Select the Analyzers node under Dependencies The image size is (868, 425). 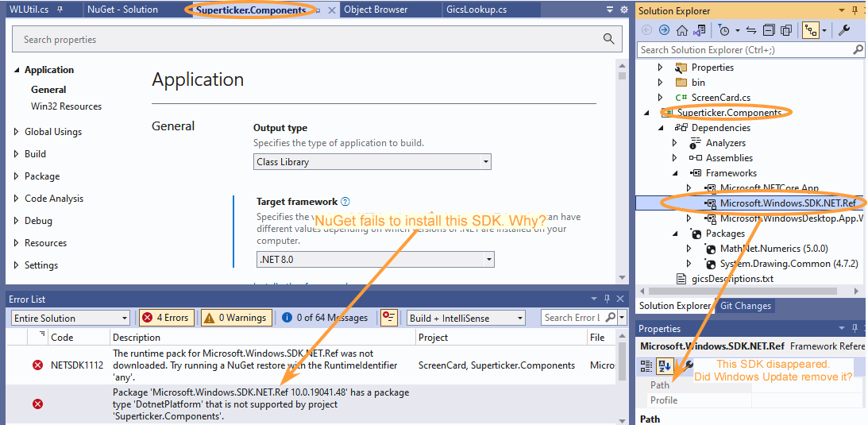click(726, 143)
